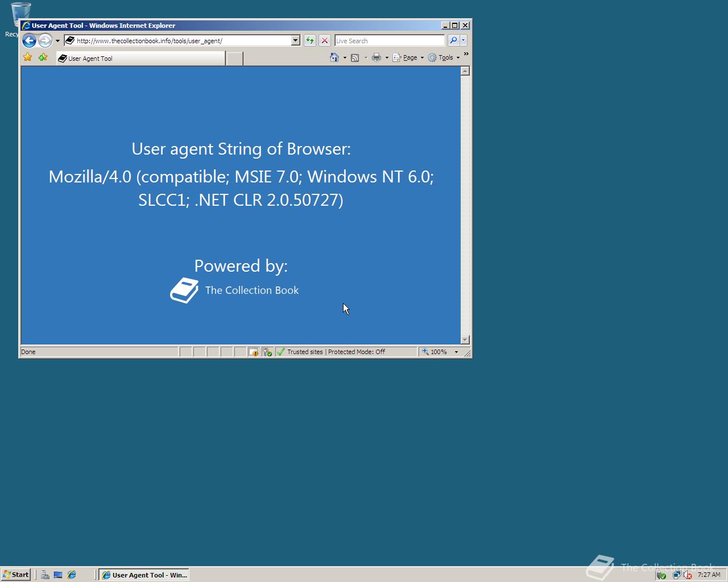Screen dimensions: 728x582
Task: Expand the Print options dropdown arrow
Action: (x=387, y=57)
